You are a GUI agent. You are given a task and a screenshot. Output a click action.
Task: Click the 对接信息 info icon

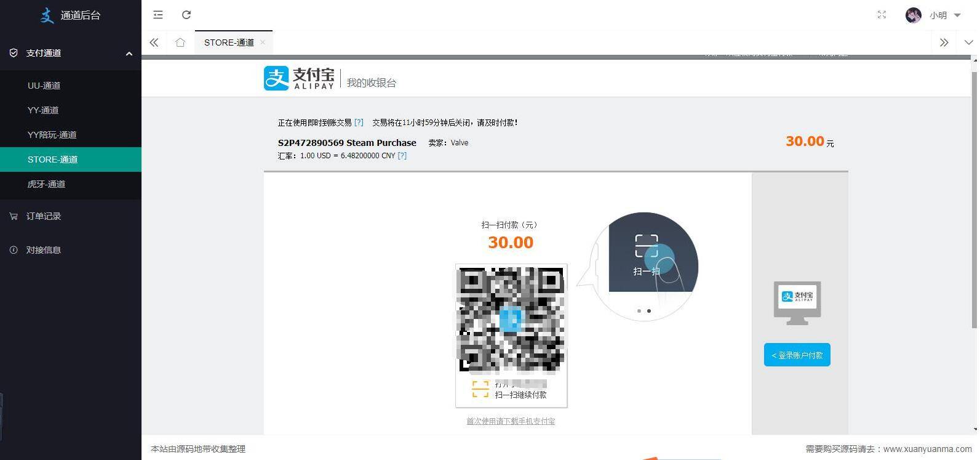[14, 250]
